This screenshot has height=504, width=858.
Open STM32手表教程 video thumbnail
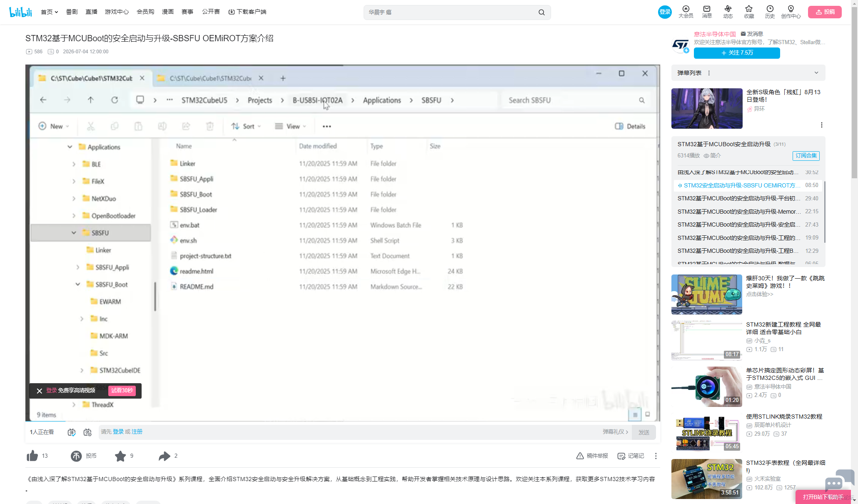click(x=707, y=479)
